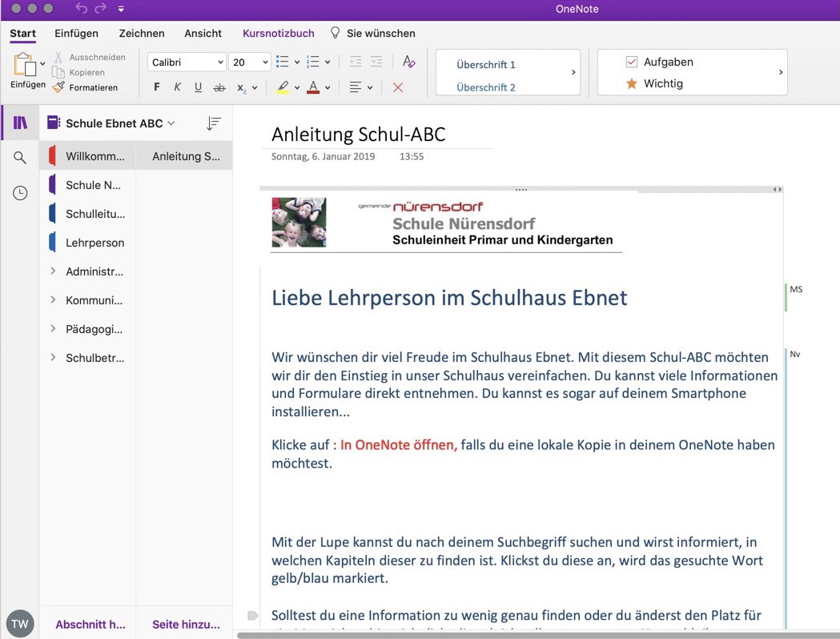The image size is (840, 639).
Task: Click the numbered list icon
Action: 313,62
